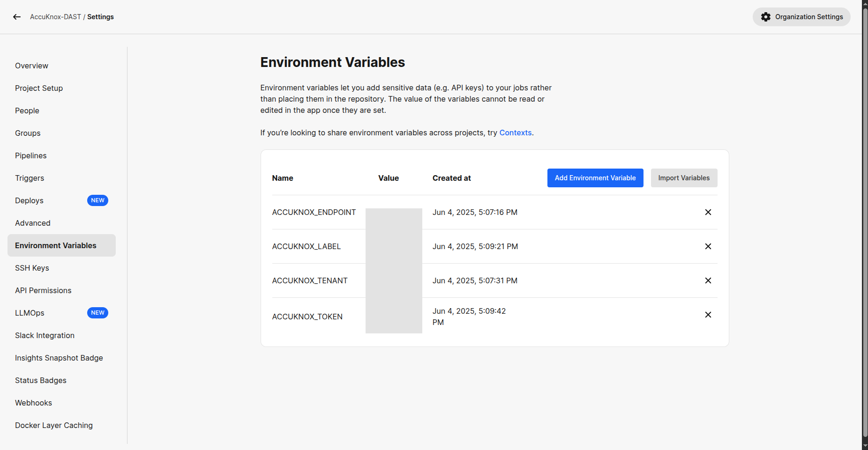Click the Value column header
Screen dimensions: 868x450
click(389, 178)
